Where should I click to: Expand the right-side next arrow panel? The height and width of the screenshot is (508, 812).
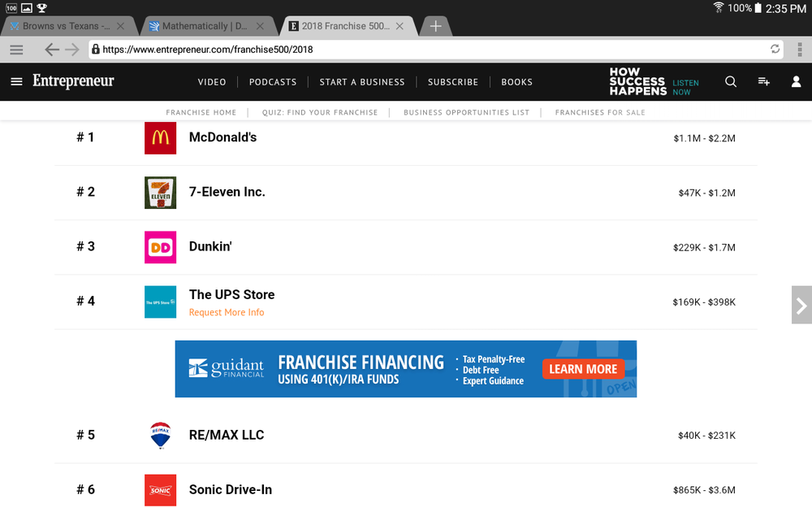coord(801,305)
